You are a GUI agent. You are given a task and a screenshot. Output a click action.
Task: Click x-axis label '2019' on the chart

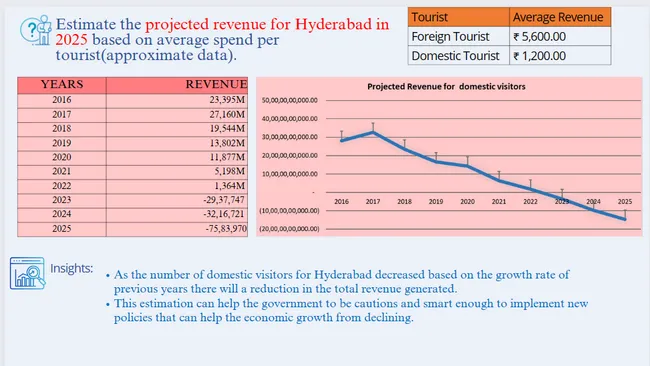436,202
